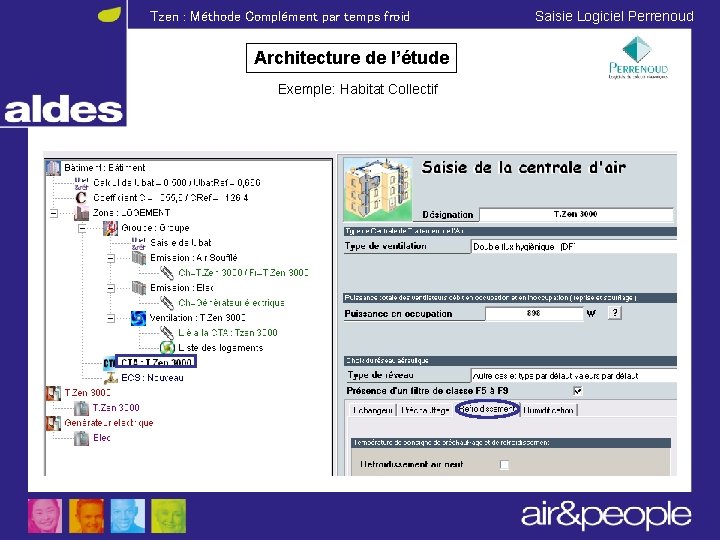This screenshot has width=720, height=540.
Task: Switch to the Echangeur tab
Action: 372,410
